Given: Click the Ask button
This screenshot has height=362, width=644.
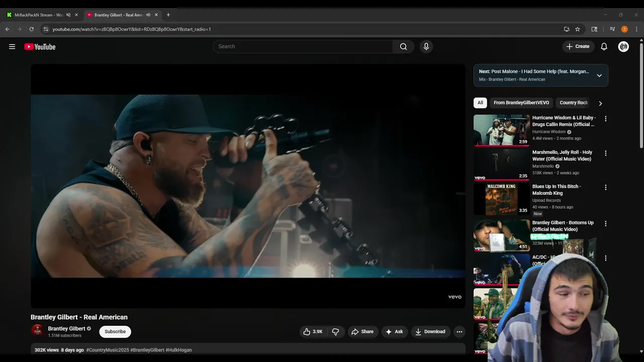Looking at the screenshot, I should pyautogui.click(x=394, y=332).
